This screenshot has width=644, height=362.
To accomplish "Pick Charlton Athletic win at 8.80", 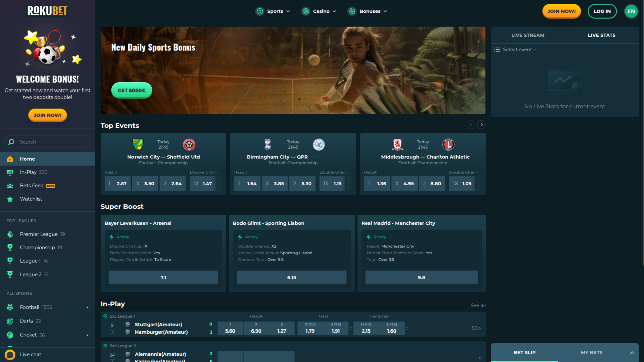I will click(x=432, y=184).
